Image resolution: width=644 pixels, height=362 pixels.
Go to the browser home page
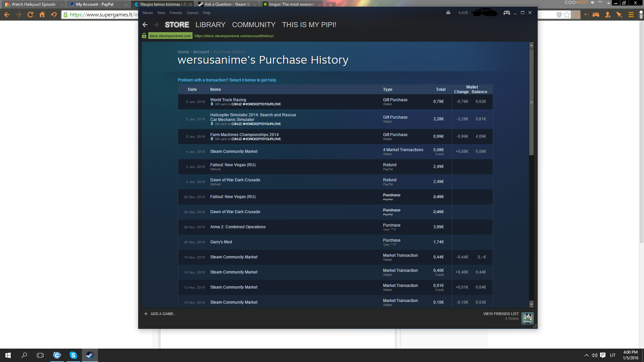pos(42,14)
